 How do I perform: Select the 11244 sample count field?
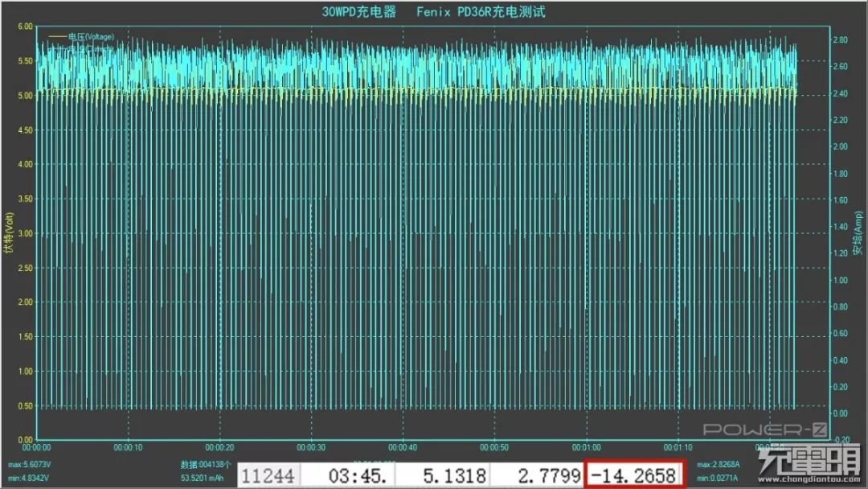(x=268, y=475)
